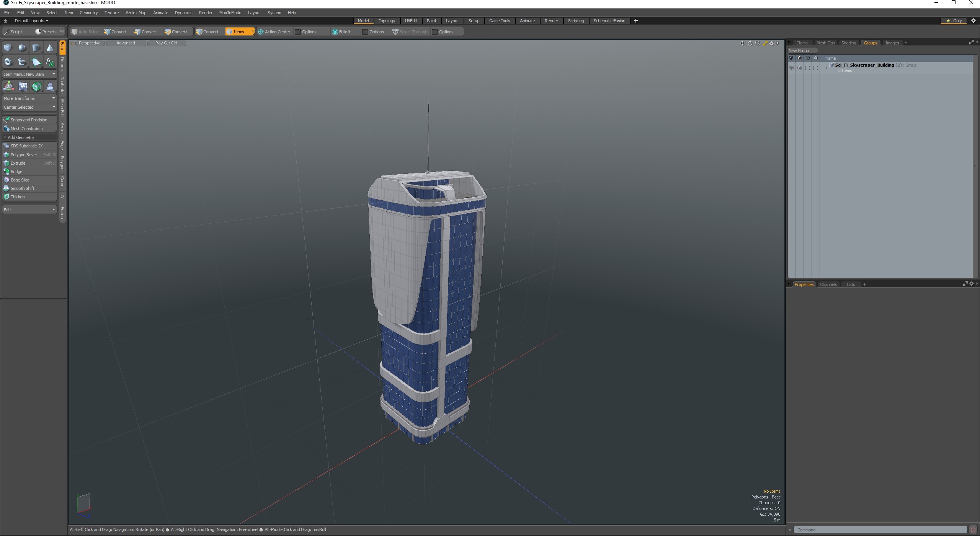
Task: Select the Groups panel tab
Action: coord(871,43)
